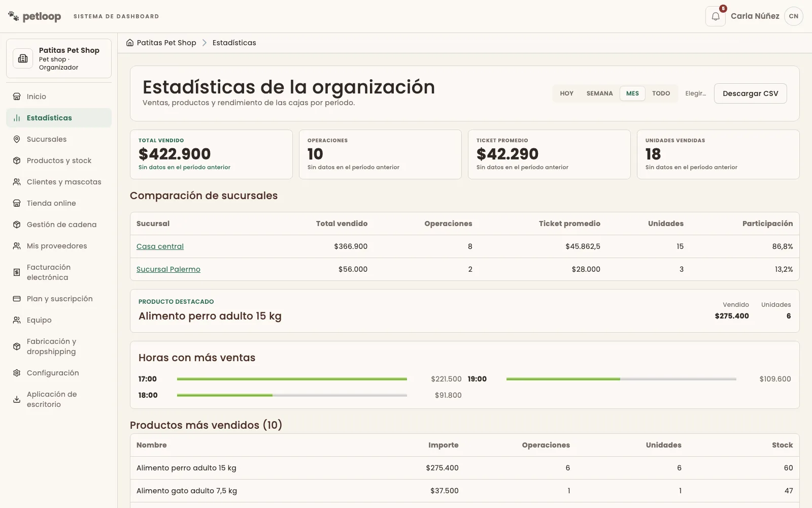Click the Fabricación y dropshipping package icon

click(x=17, y=346)
